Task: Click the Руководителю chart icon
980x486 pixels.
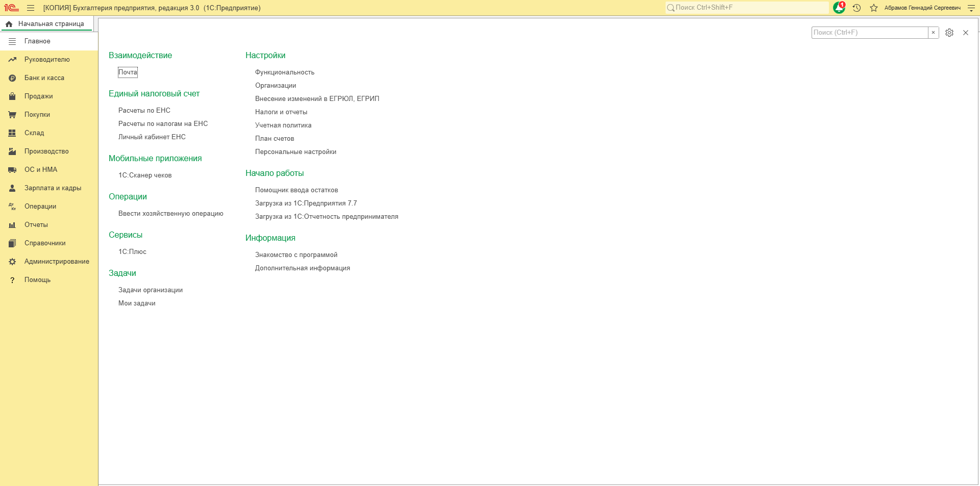Action: [x=12, y=60]
